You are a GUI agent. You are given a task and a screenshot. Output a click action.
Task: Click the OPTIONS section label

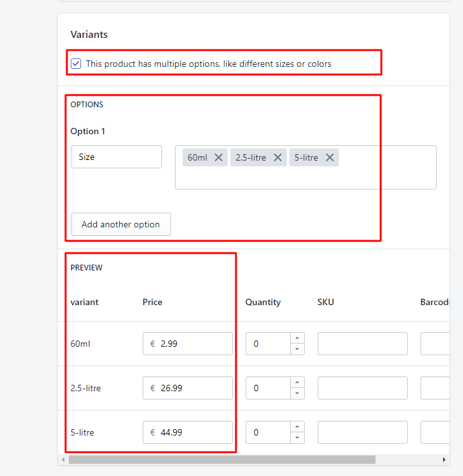pyautogui.click(x=87, y=105)
